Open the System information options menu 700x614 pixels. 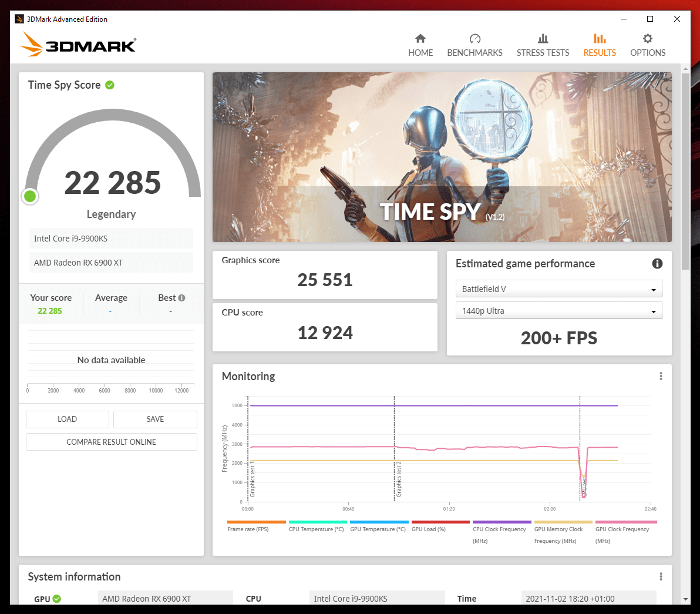click(x=661, y=576)
